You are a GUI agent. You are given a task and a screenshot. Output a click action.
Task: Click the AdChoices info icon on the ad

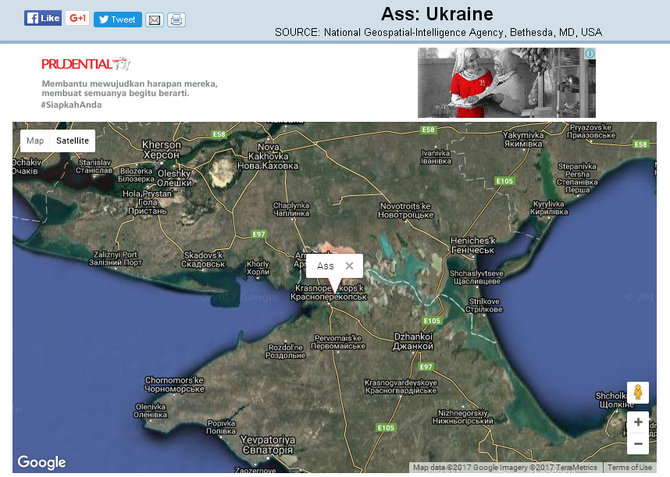click(590, 53)
